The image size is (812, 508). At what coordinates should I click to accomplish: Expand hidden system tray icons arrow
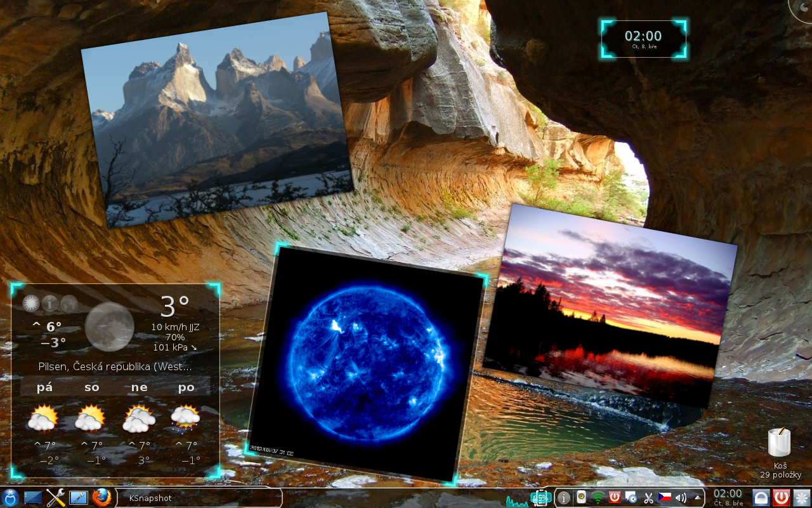pyautogui.click(x=698, y=498)
